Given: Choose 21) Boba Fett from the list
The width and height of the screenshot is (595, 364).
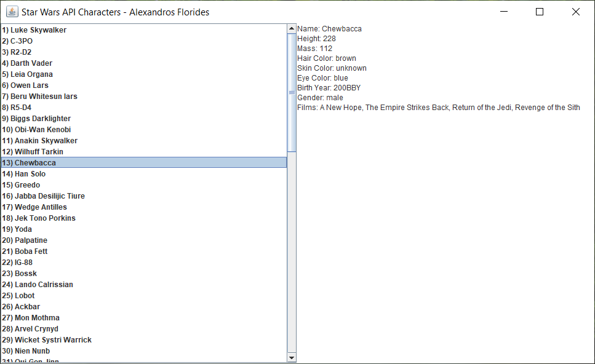Looking at the screenshot, I should click(144, 251).
